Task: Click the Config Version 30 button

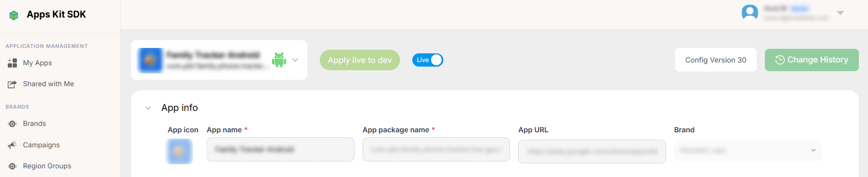Action: [716, 60]
